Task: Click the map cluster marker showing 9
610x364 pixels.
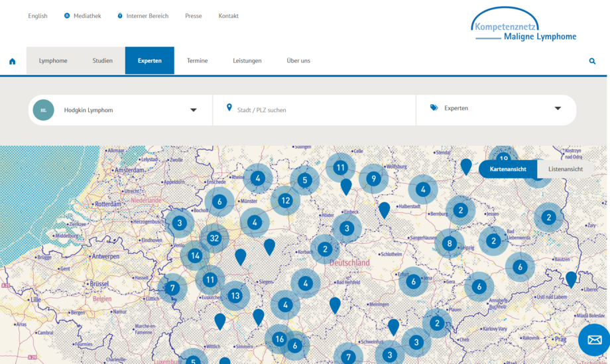Action: coord(374,178)
